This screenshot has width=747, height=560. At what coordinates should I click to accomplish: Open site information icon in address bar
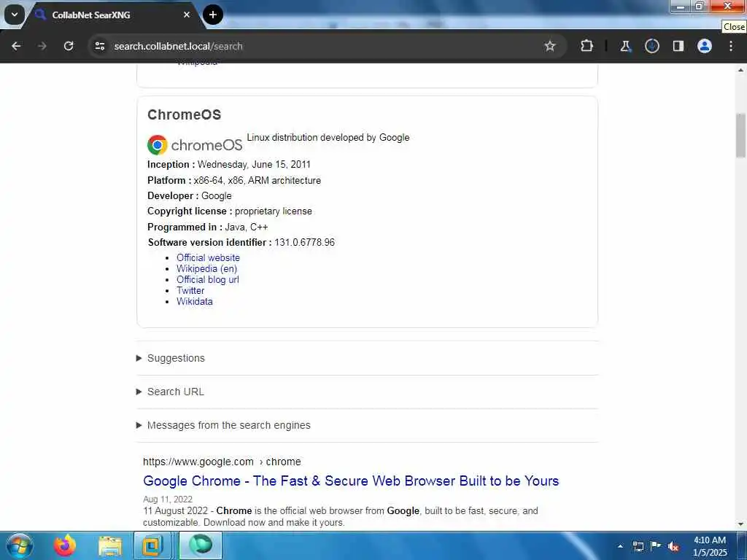click(x=99, y=46)
